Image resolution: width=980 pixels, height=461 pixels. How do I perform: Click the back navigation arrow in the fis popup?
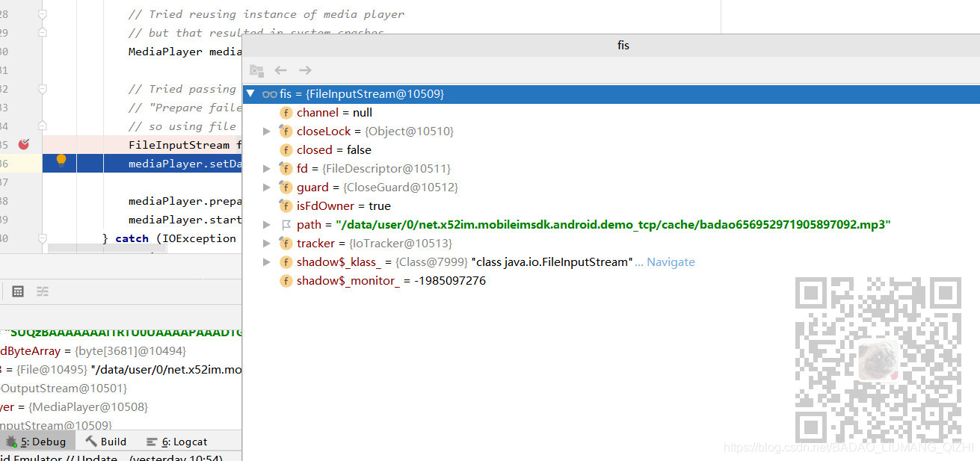pyautogui.click(x=280, y=69)
